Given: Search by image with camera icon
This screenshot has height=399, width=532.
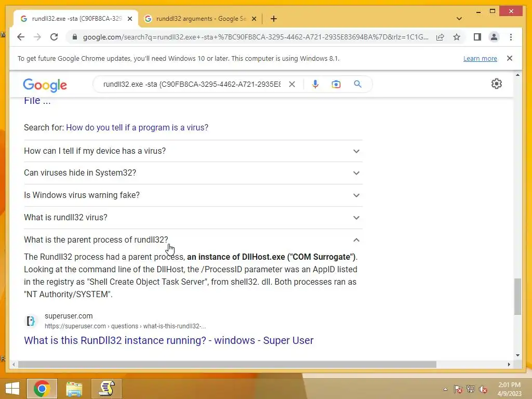Looking at the screenshot, I should [336, 84].
